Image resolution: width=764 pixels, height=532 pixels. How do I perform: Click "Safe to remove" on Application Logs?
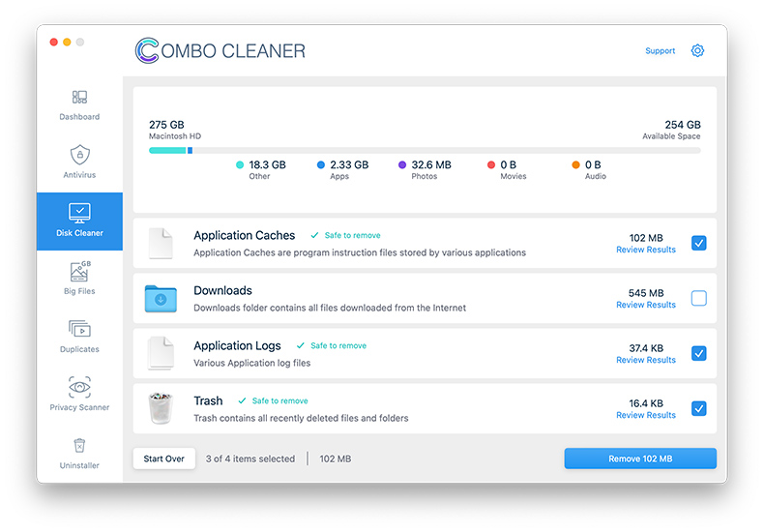click(x=338, y=346)
